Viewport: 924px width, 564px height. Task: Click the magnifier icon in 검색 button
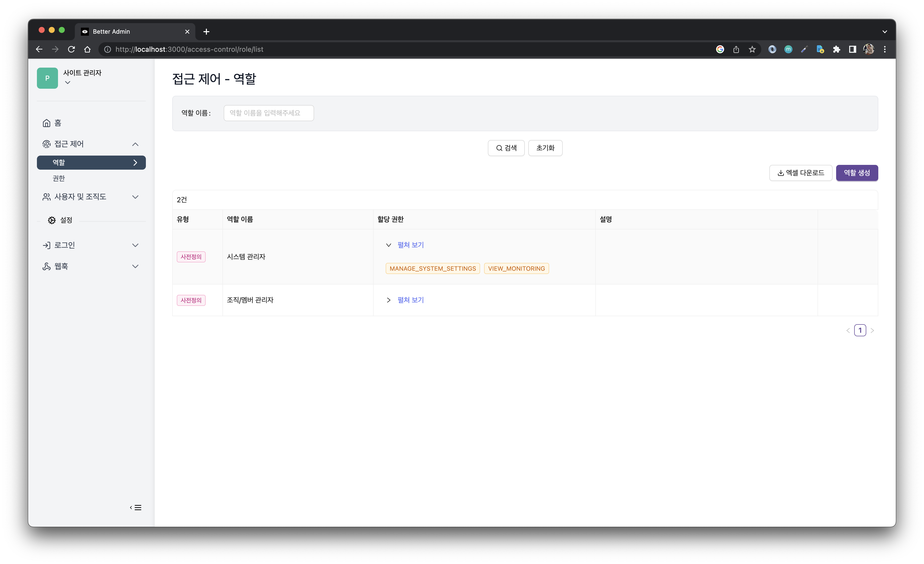click(499, 148)
